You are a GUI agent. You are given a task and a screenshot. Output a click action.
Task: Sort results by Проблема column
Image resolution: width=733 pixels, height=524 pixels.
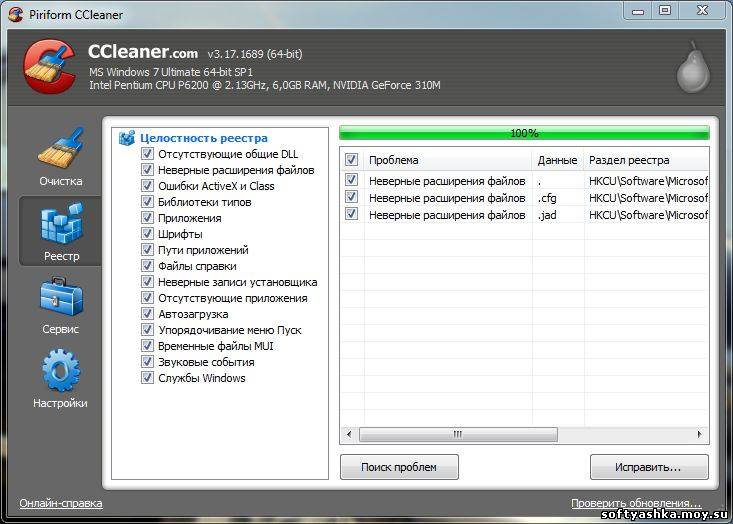pyautogui.click(x=448, y=160)
